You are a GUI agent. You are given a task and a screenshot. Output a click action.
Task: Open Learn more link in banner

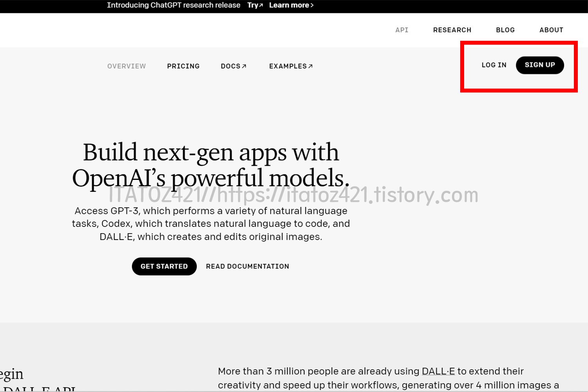coord(291,5)
